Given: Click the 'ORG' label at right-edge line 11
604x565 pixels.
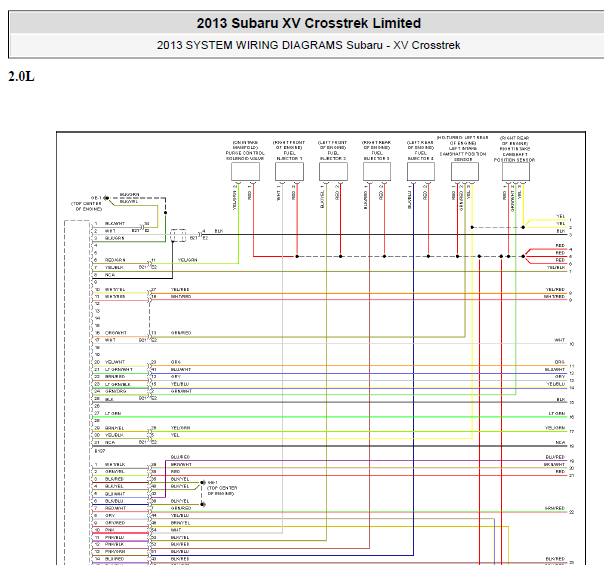Looking at the screenshot, I should click(x=560, y=362).
